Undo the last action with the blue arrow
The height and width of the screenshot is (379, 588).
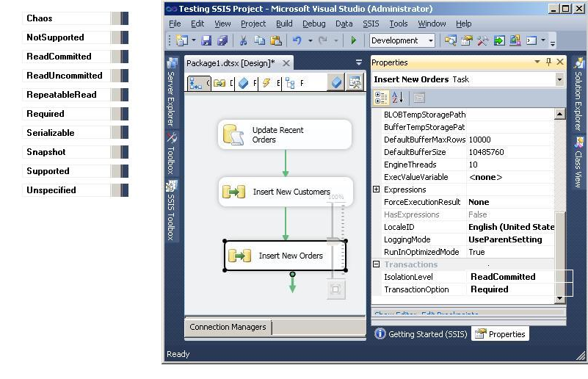pos(297,40)
